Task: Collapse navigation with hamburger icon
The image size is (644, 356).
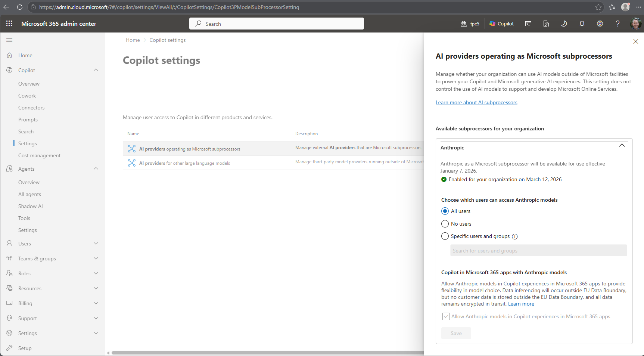Action: (9, 40)
